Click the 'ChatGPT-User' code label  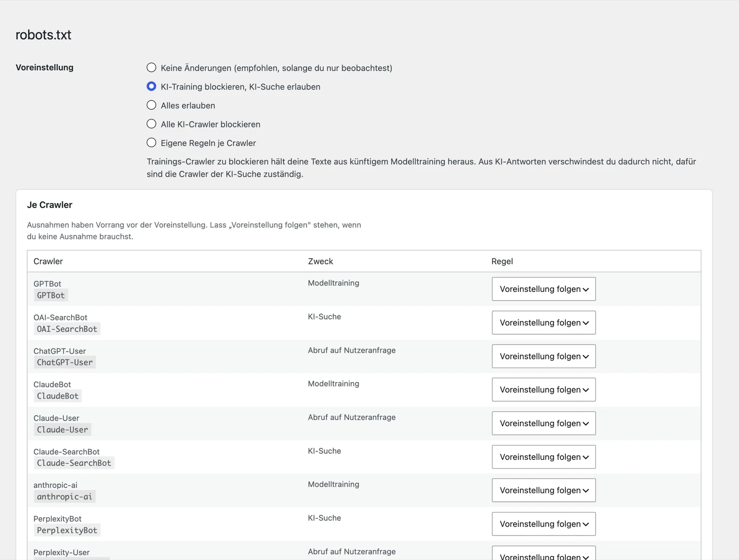click(x=65, y=362)
